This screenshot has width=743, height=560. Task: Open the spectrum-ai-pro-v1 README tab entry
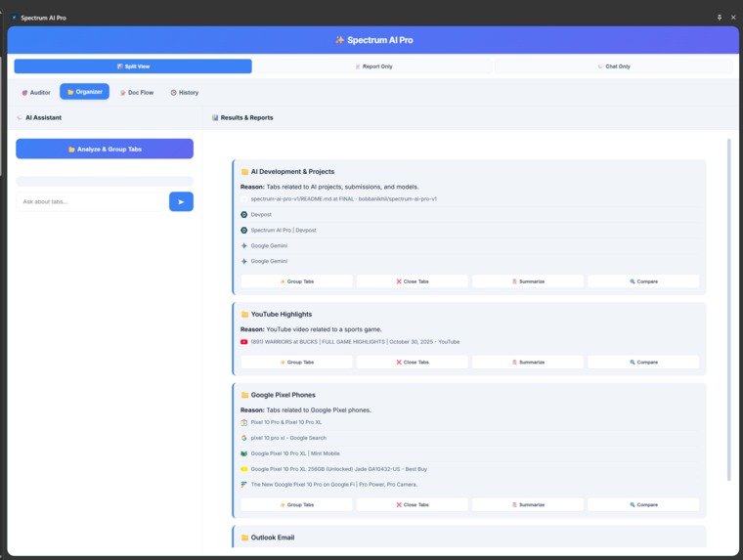(x=343, y=199)
